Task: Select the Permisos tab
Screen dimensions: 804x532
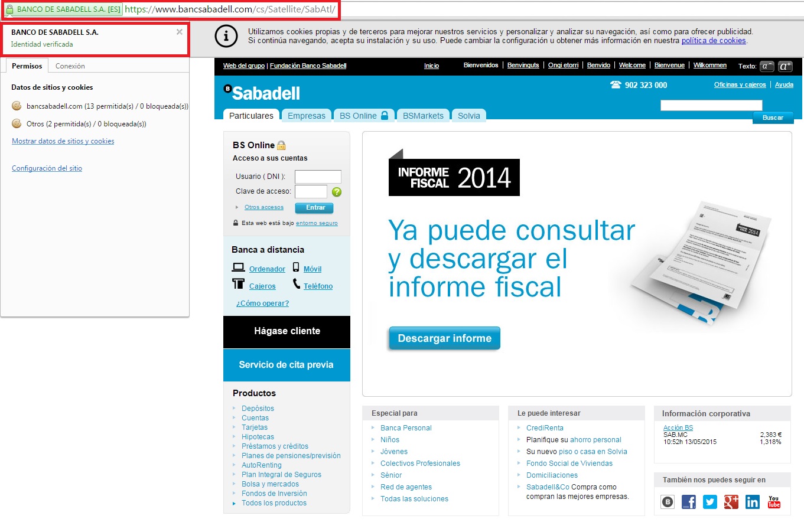Action: (27, 66)
